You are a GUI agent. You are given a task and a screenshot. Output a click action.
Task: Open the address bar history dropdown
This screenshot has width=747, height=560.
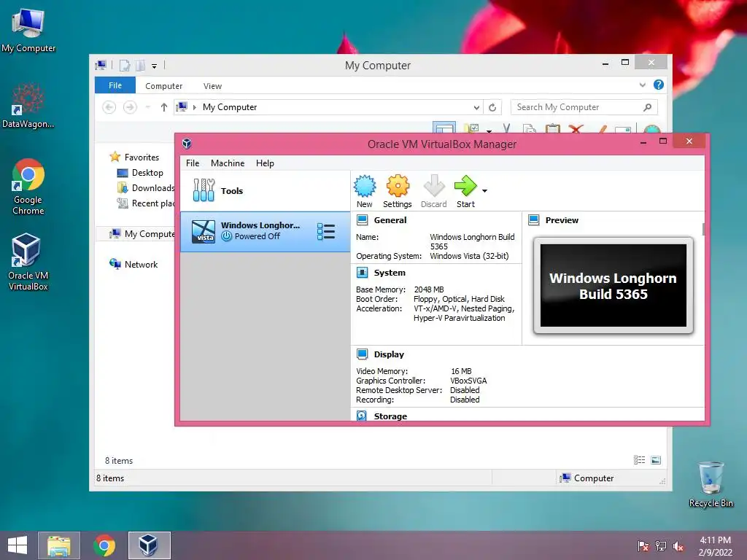476,107
